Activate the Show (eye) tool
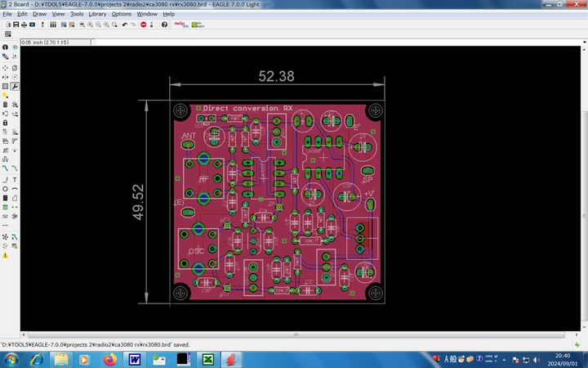The height and width of the screenshot is (368, 588). (x=15, y=47)
